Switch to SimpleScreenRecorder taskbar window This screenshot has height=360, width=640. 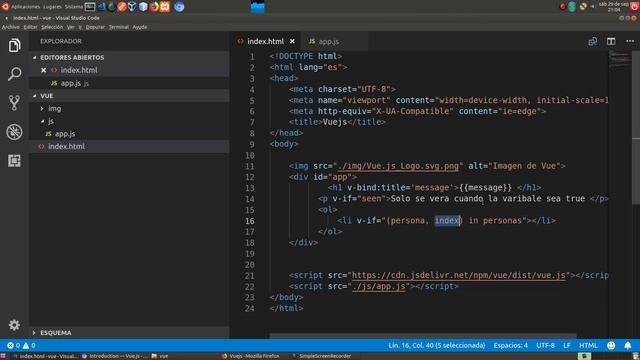[322, 356]
